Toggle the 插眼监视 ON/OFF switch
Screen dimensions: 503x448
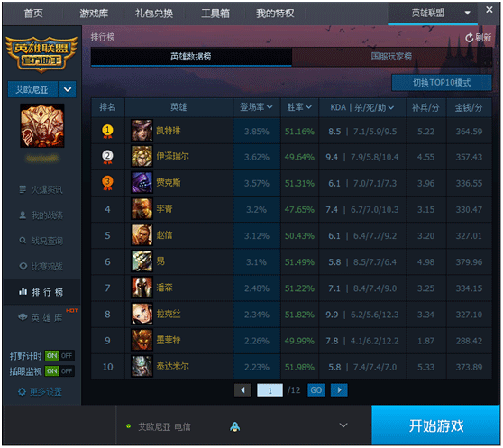[59, 371]
